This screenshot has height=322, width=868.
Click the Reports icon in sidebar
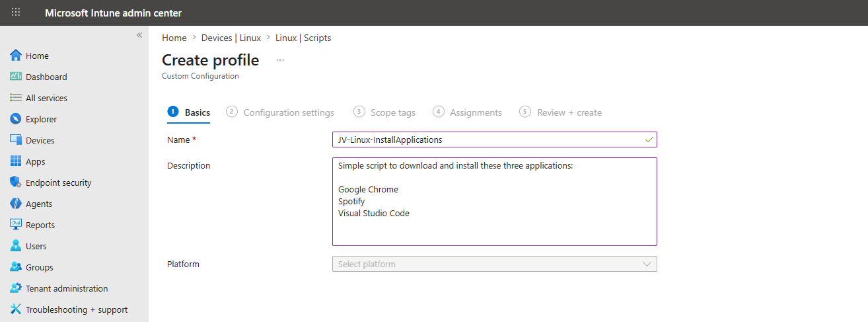click(16, 225)
